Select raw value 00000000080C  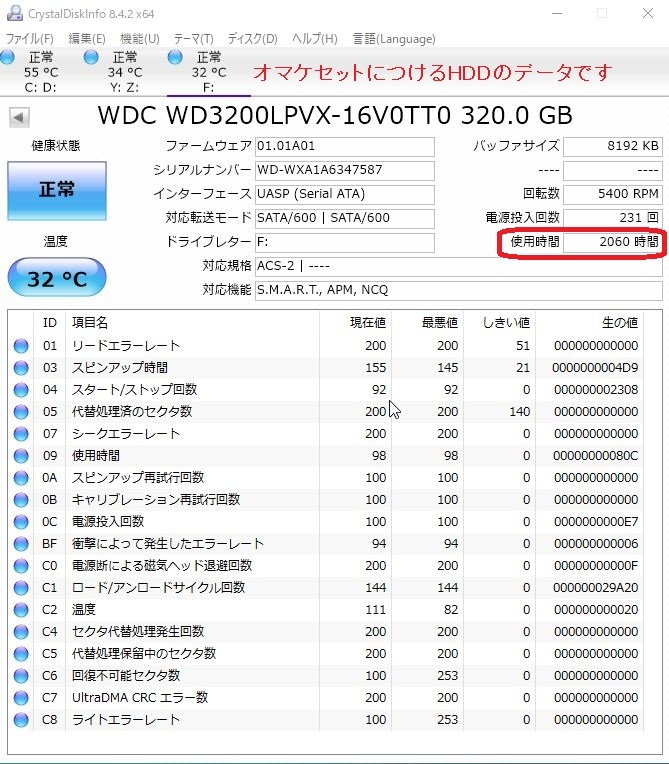point(595,456)
